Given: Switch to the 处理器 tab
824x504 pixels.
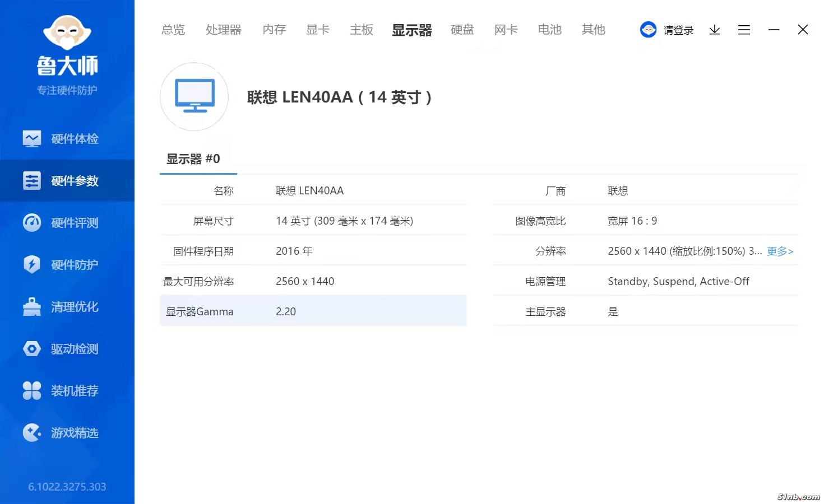Looking at the screenshot, I should (224, 30).
